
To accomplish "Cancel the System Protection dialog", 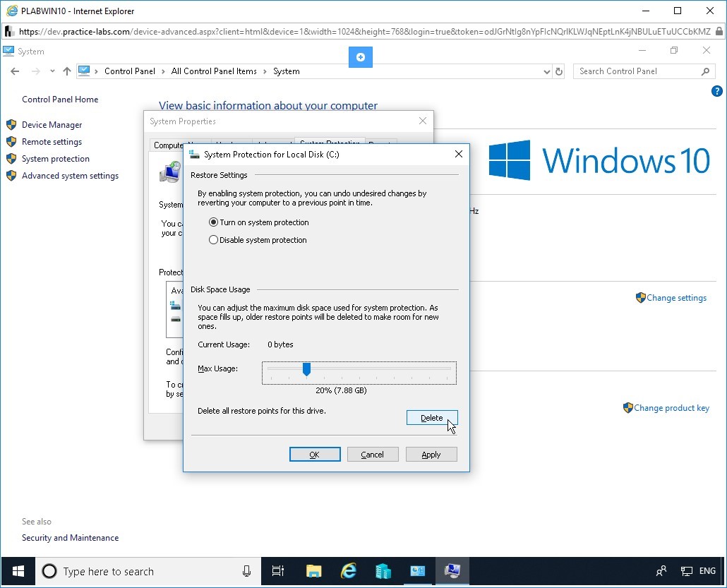I will click(372, 455).
